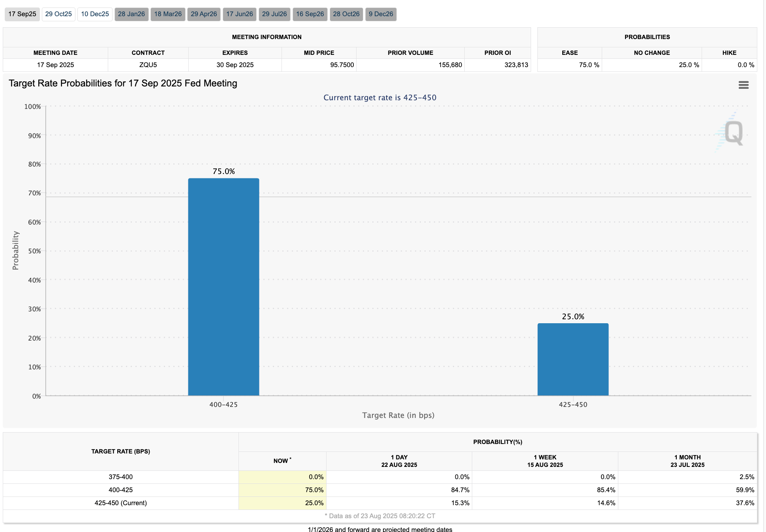
Task: Choose the 16 Sep26 meeting tab
Action: 310,14
